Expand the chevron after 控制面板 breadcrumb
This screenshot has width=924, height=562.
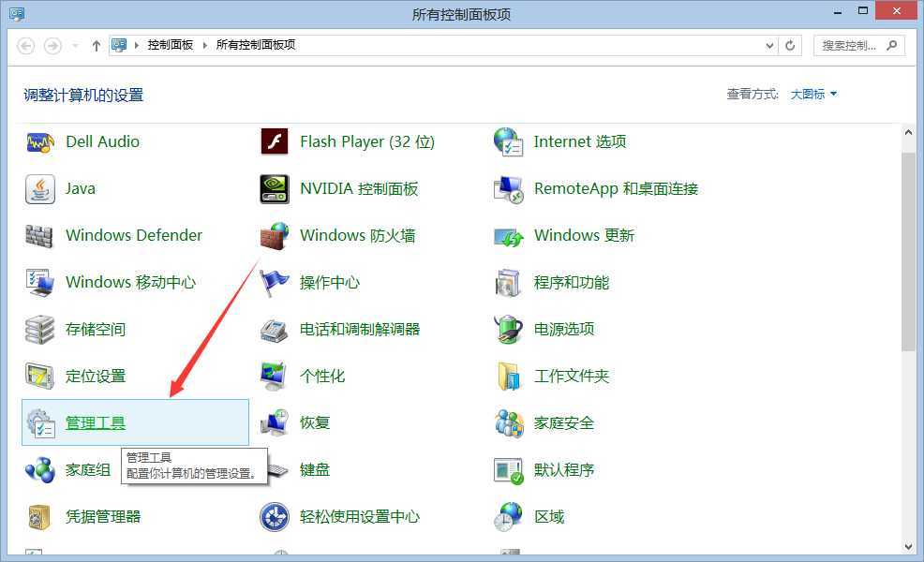pyautogui.click(x=205, y=45)
